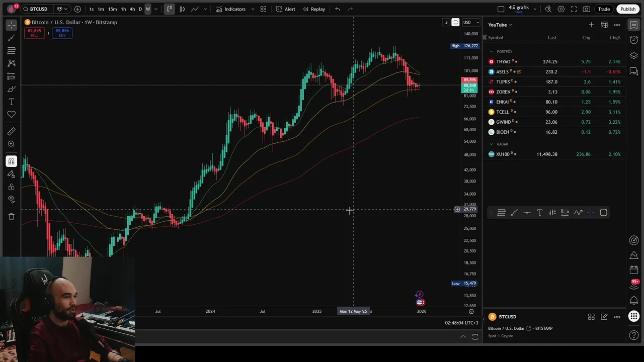Click the BTCUSD symbol search box
The width and height of the screenshot is (644, 362).
(x=37, y=9)
